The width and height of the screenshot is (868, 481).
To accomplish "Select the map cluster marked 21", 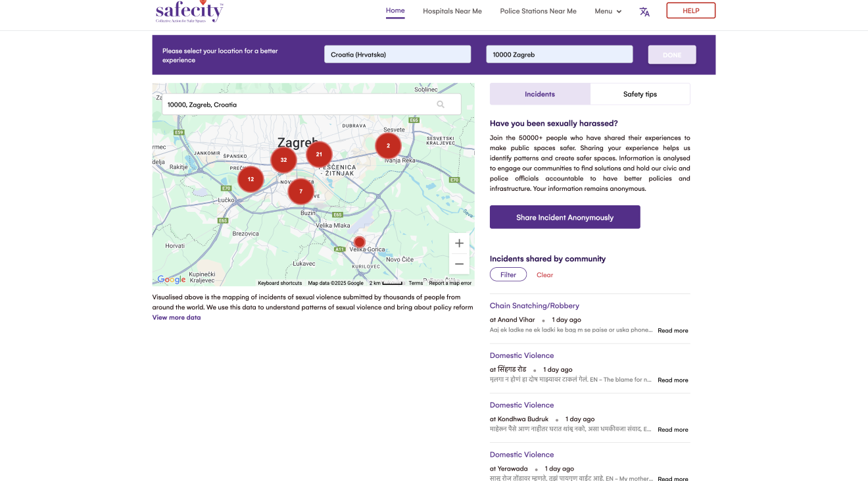I will point(319,155).
